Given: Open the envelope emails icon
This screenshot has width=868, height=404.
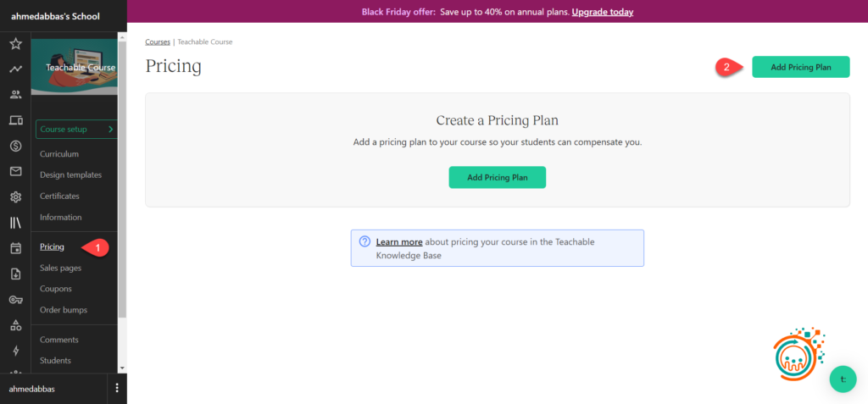Looking at the screenshot, I should (x=15, y=171).
